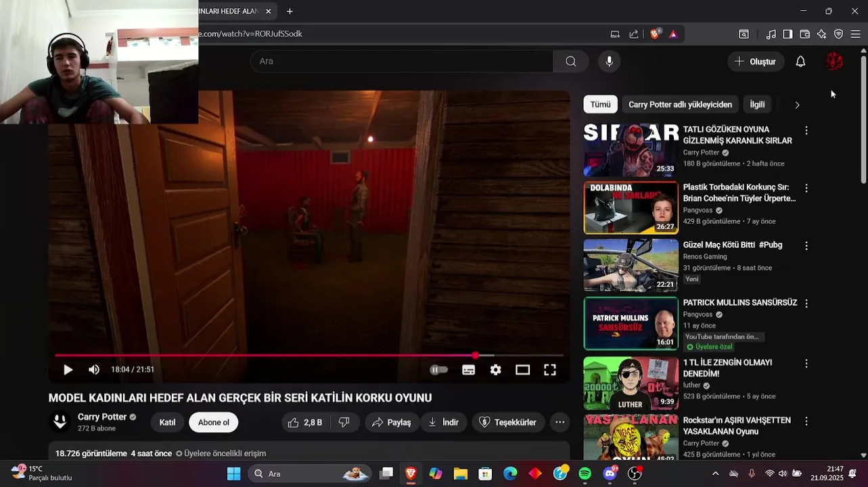Open OBS Studio from the taskbar
868x487 pixels.
(635, 473)
